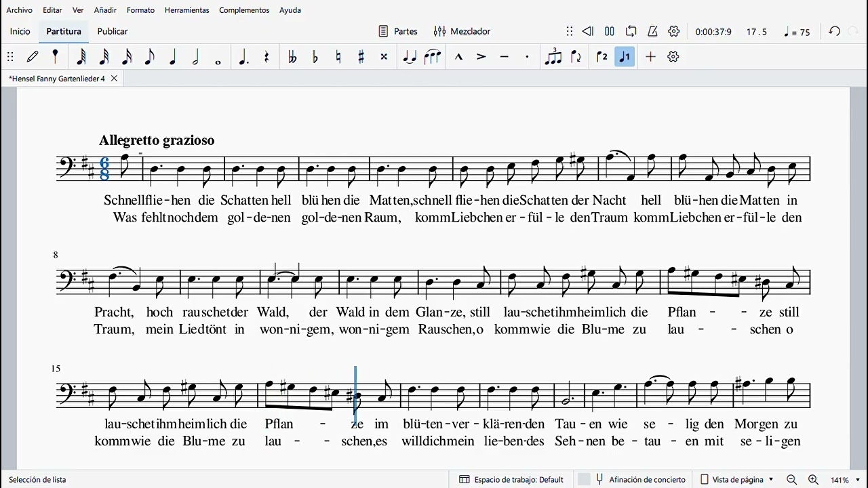Image resolution: width=868 pixels, height=488 pixels.
Task: Open Espacio de trabajo: Default selector
Action: point(511,479)
